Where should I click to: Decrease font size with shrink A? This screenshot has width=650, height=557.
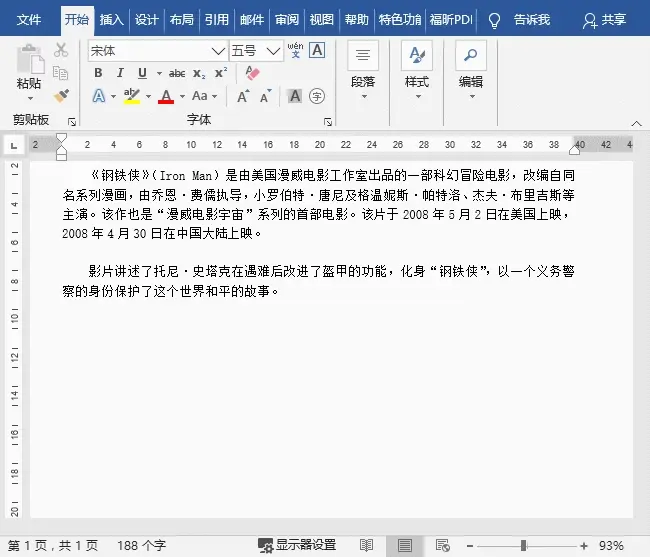[x=266, y=96]
